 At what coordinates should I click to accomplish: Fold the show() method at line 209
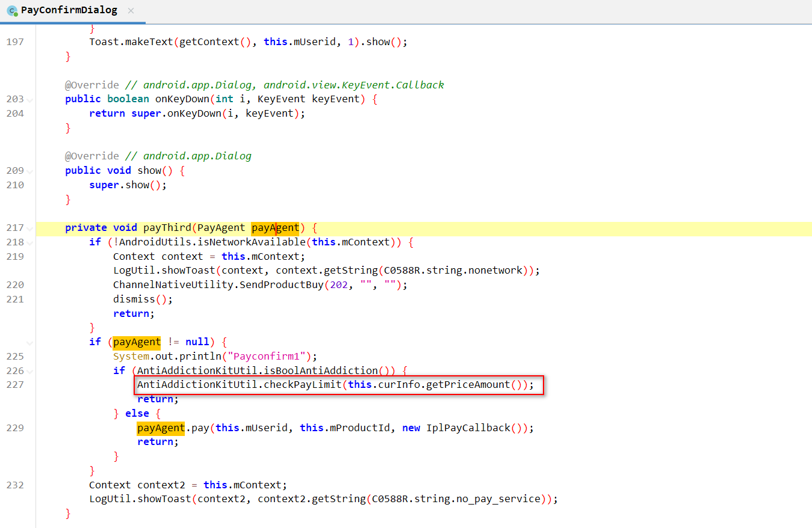pyautogui.click(x=29, y=171)
